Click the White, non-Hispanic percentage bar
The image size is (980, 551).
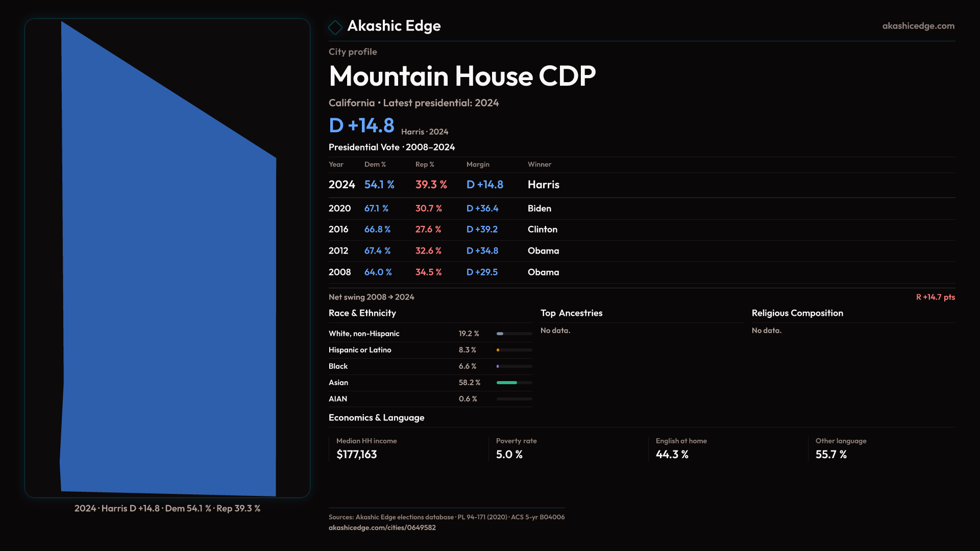(501, 334)
